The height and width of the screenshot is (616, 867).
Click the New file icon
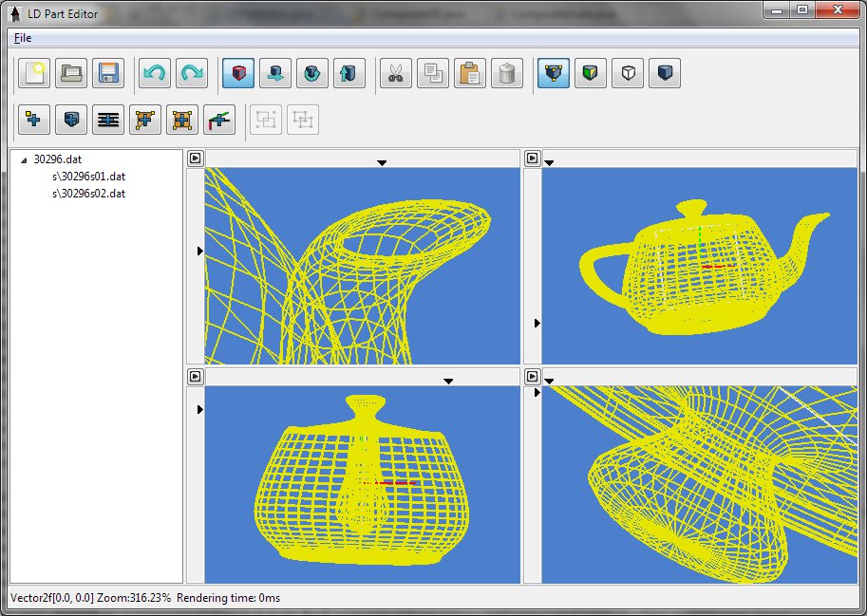[x=35, y=73]
